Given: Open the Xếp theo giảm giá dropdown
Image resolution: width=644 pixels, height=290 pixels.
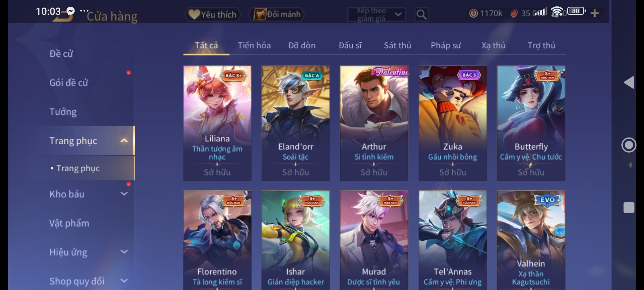Looking at the screenshot, I should pyautogui.click(x=376, y=14).
